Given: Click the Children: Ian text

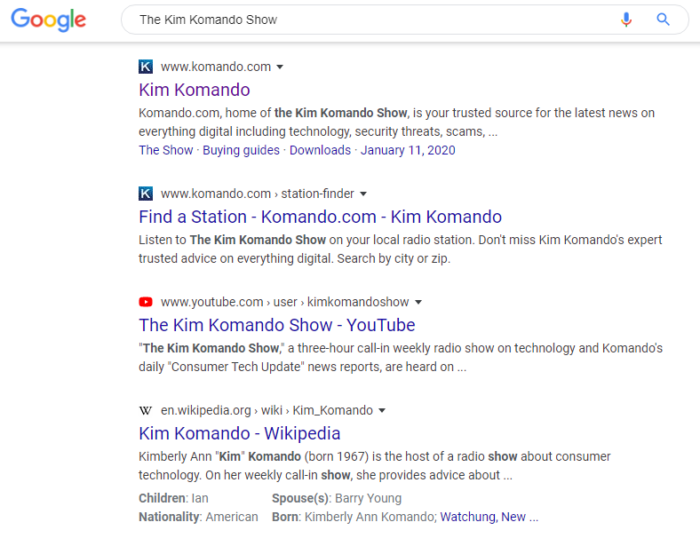Looking at the screenshot, I should [173, 498].
